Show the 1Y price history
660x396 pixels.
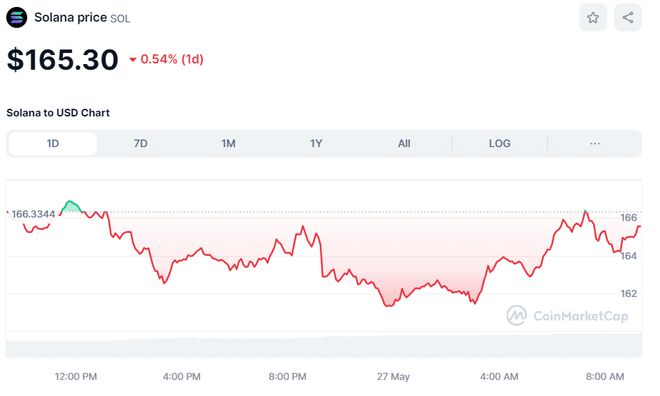pos(316,144)
